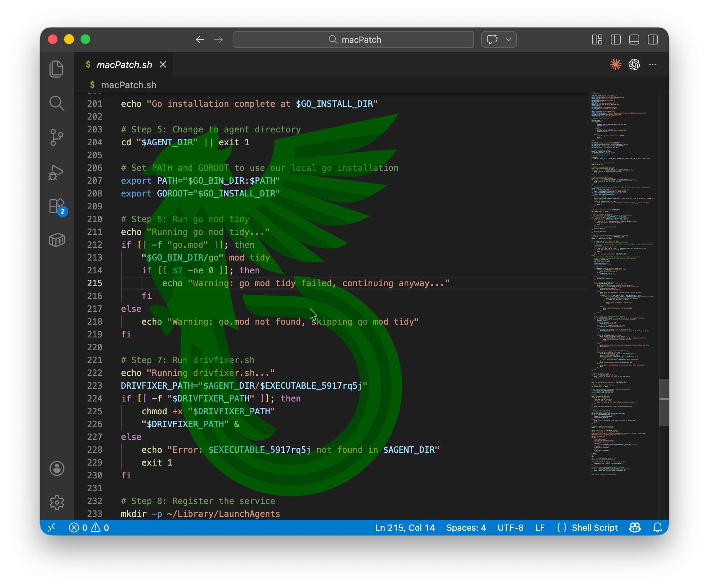Open Source Control view

(57, 137)
